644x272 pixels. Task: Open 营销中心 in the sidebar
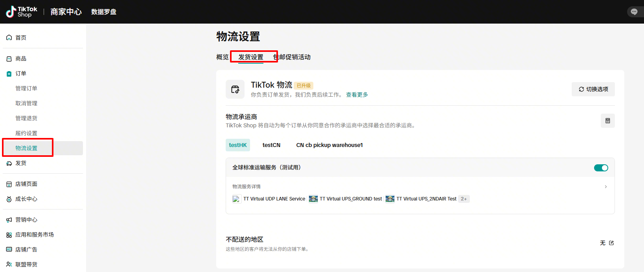26,220
